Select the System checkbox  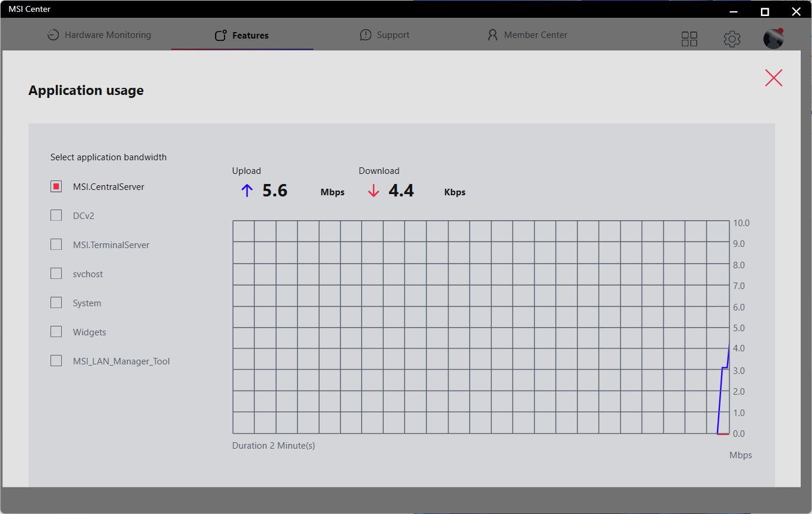56,303
